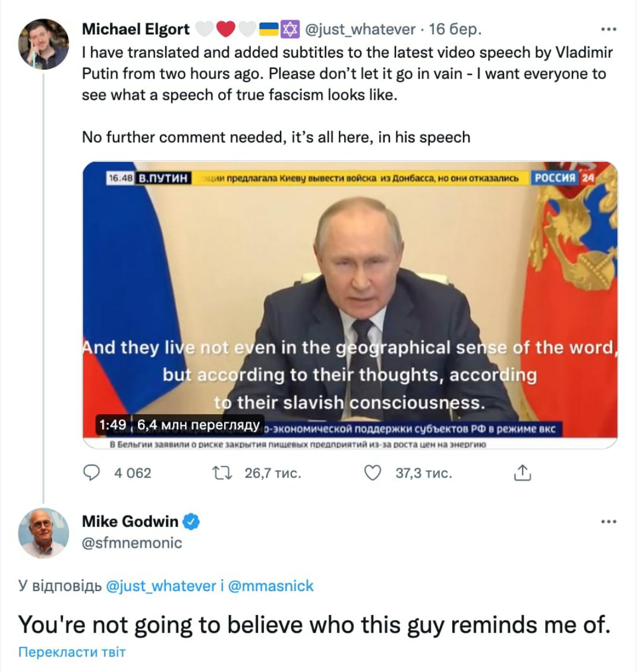Screen dimensions: 642x672
Task: Click the @mmasnick mention link
Action: (x=270, y=586)
